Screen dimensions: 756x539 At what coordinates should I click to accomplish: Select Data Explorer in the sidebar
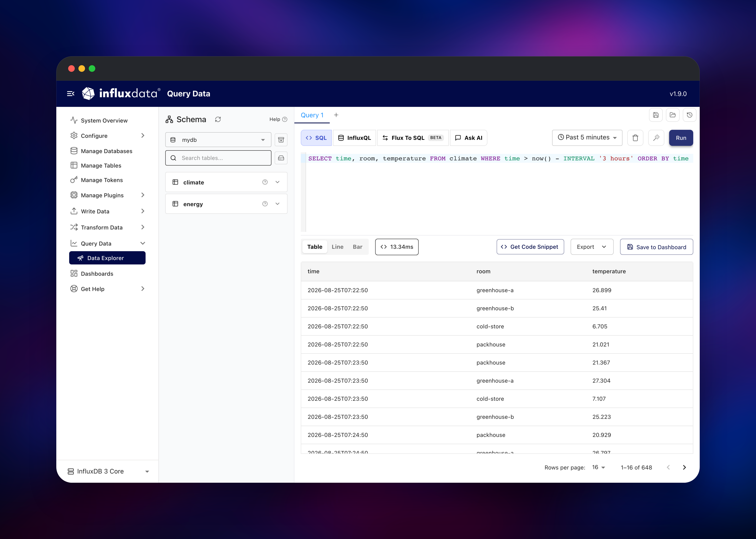pyautogui.click(x=107, y=258)
